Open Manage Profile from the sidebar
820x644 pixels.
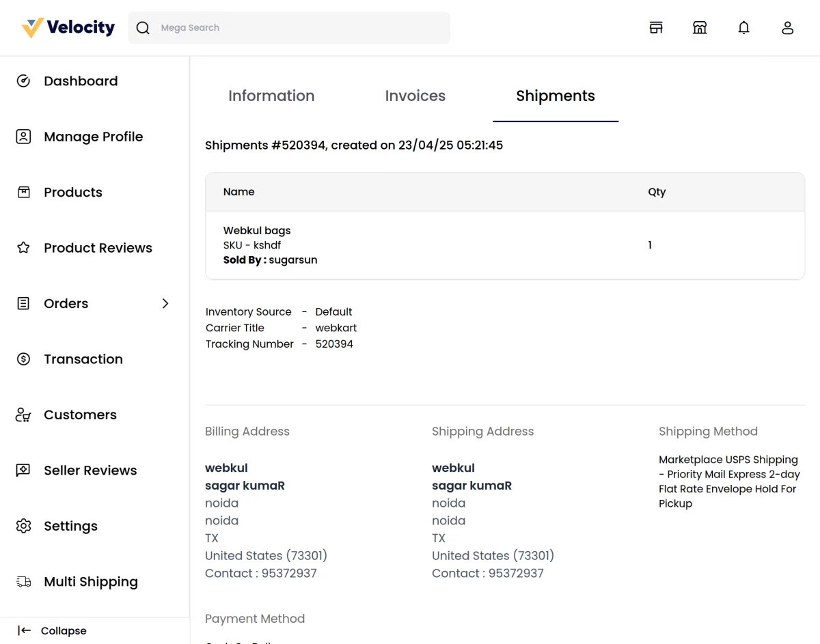[x=94, y=137]
